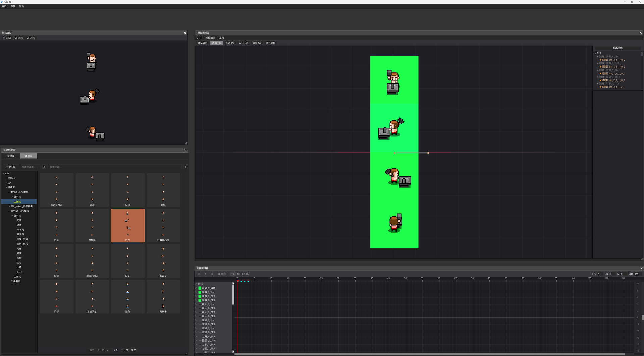This screenshot has height=356, width=644.
Task: Clear the folder search field with X
Action: 45,167
